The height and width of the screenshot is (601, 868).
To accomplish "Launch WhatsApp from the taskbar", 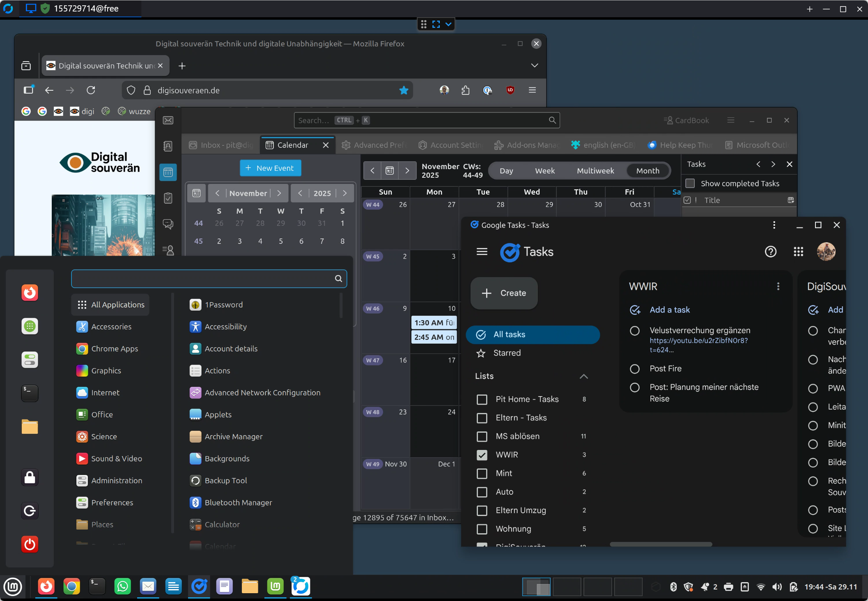I will (x=122, y=587).
